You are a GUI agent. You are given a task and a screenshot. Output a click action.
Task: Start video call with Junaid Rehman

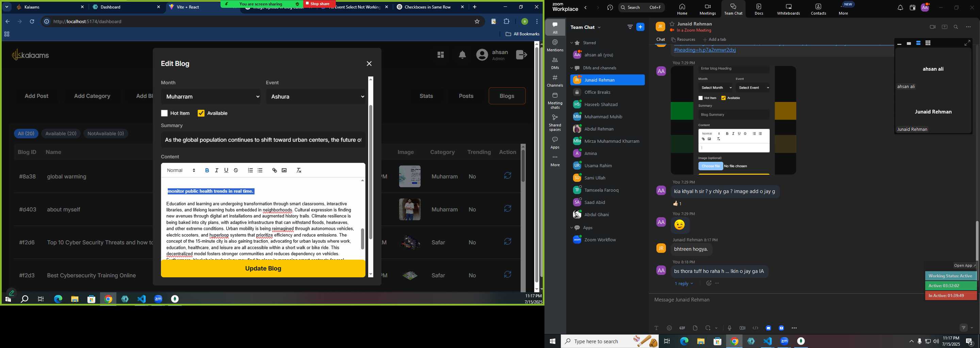click(932, 27)
